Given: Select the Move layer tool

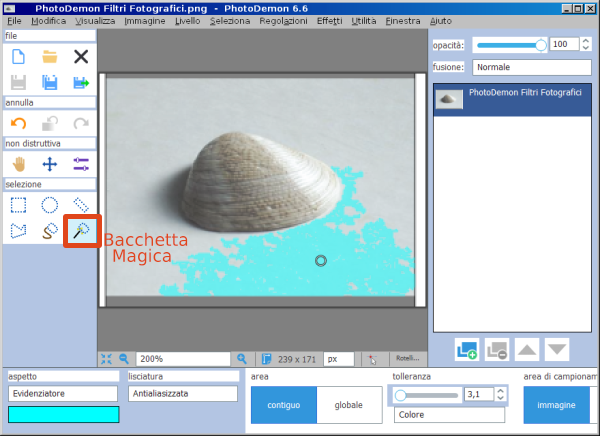Looking at the screenshot, I should pos(49,163).
